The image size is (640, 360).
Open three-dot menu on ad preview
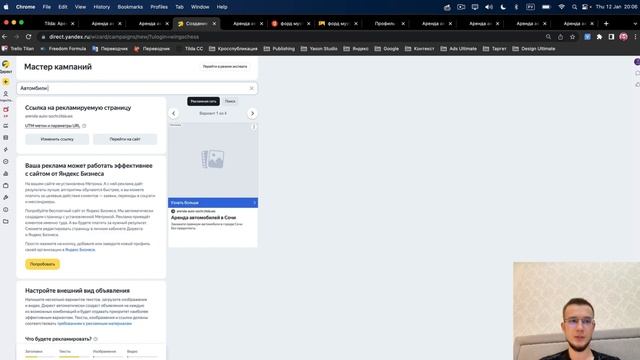coord(253,127)
